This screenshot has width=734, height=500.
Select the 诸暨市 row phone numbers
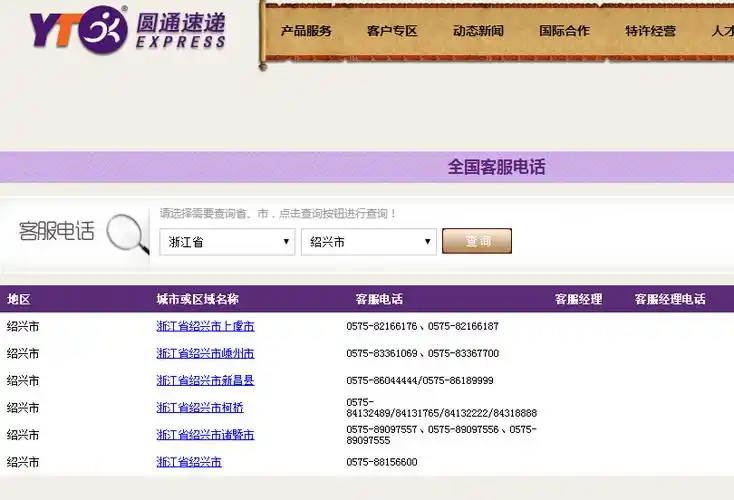tap(441, 435)
